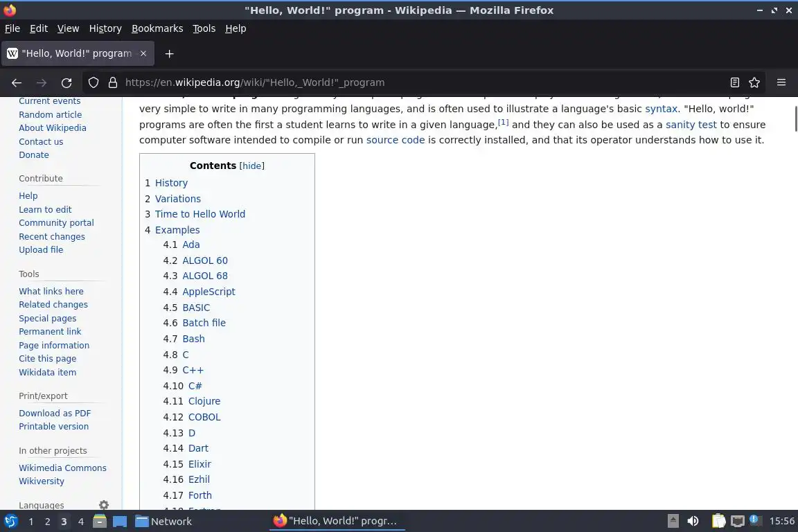
Task: Open Wikimedia Commons link
Action: pyautogui.click(x=62, y=468)
